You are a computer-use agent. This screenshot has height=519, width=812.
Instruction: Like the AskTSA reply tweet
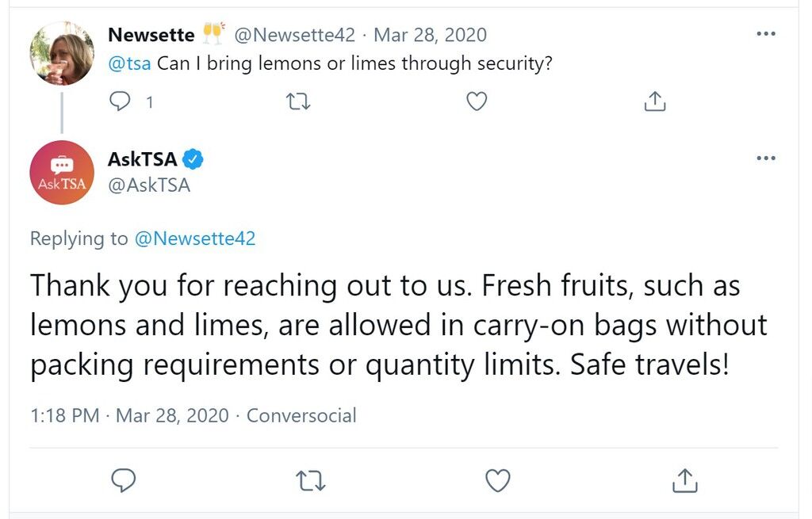click(498, 480)
